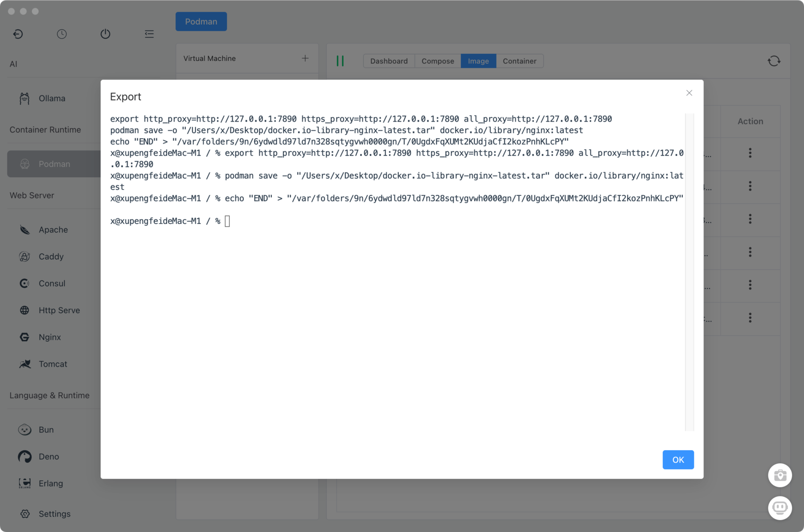Collapse the sidebar using the menu icon

(x=149, y=34)
